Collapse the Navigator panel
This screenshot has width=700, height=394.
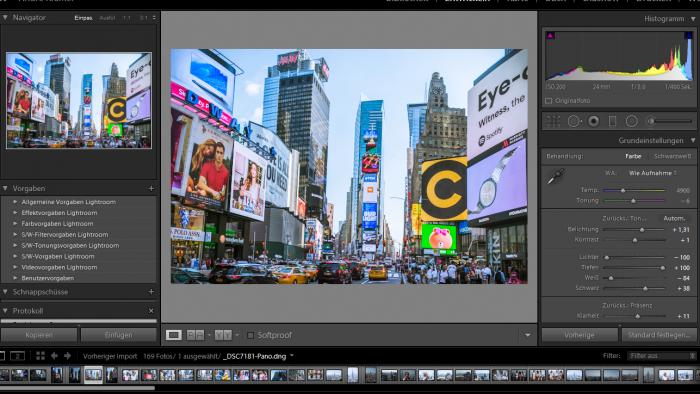point(5,17)
